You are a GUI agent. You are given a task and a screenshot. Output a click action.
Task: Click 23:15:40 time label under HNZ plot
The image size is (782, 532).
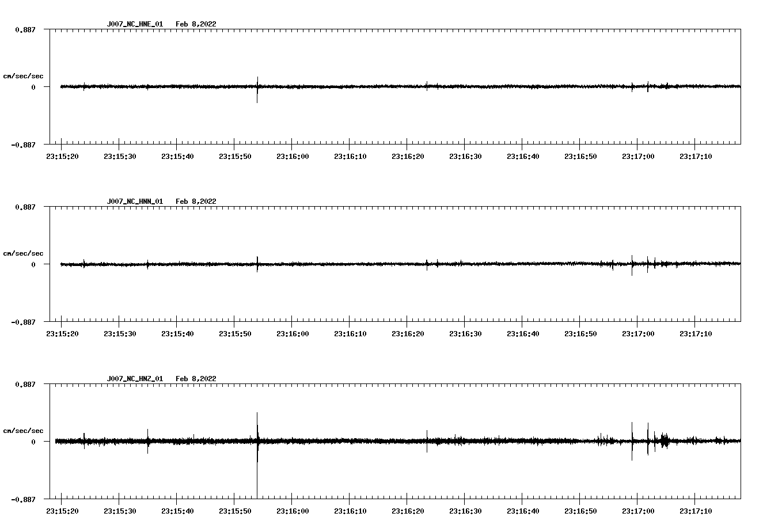[177, 511]
